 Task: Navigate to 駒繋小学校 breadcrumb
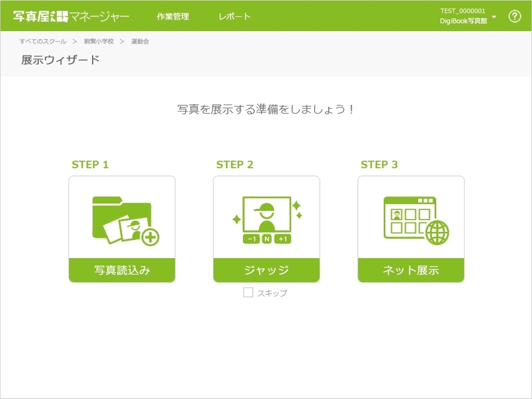[98, 41]
